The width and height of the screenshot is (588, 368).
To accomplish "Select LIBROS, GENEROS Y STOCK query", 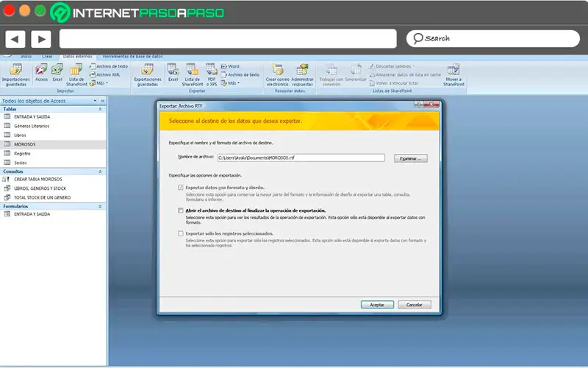I will pos(53,188).
